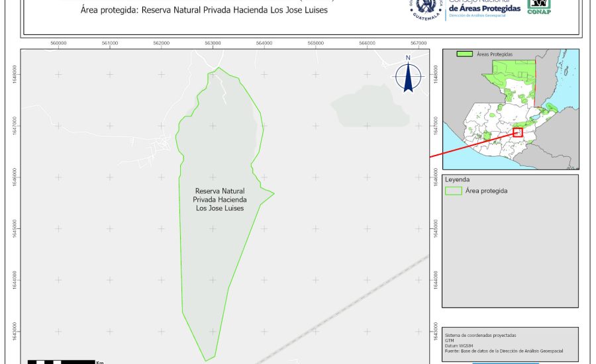
Task: Click the 560000 easting label on top axis
Action: coord(58,44)
